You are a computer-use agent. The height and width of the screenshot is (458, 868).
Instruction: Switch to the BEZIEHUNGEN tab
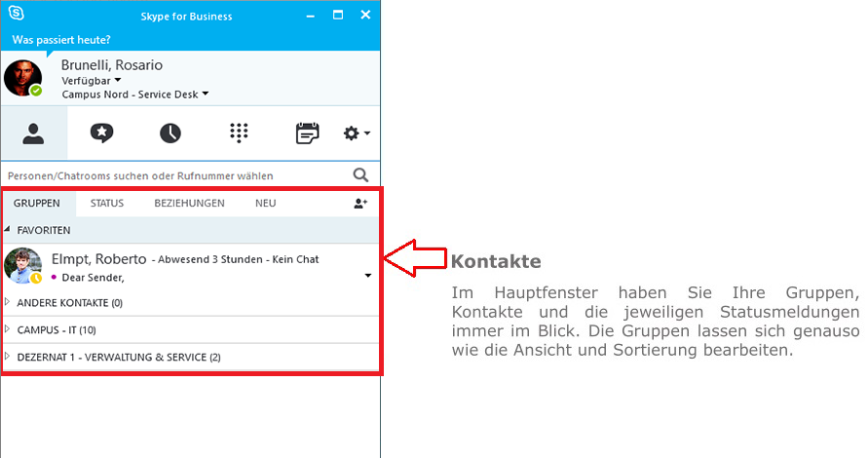[189, 204]
